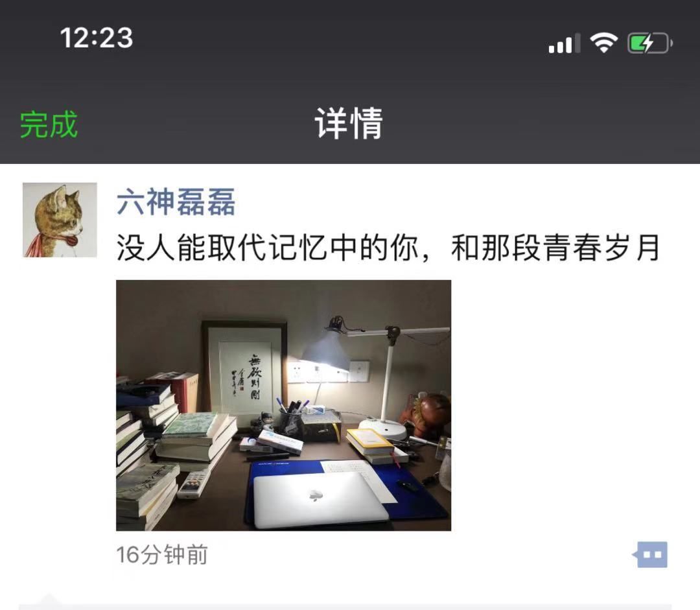Tap the charging battery icon
The width and height of the screenshot is (700, 610).
[x=650, y=43]
